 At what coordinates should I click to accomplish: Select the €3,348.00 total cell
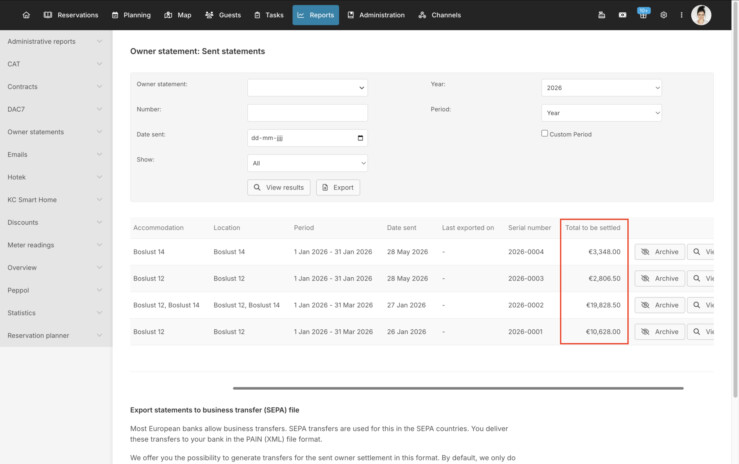[x=604, y=252]
